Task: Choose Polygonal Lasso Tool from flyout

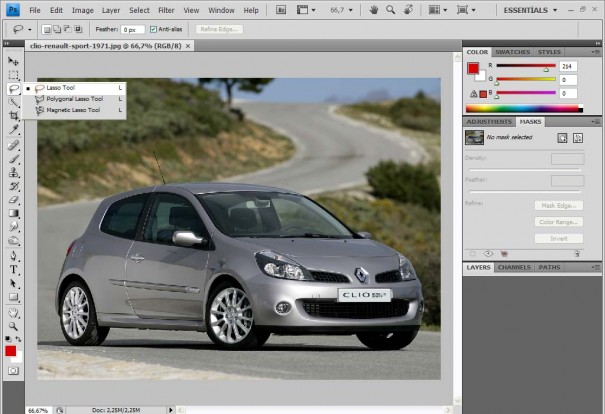Action: tap(74, 99)
